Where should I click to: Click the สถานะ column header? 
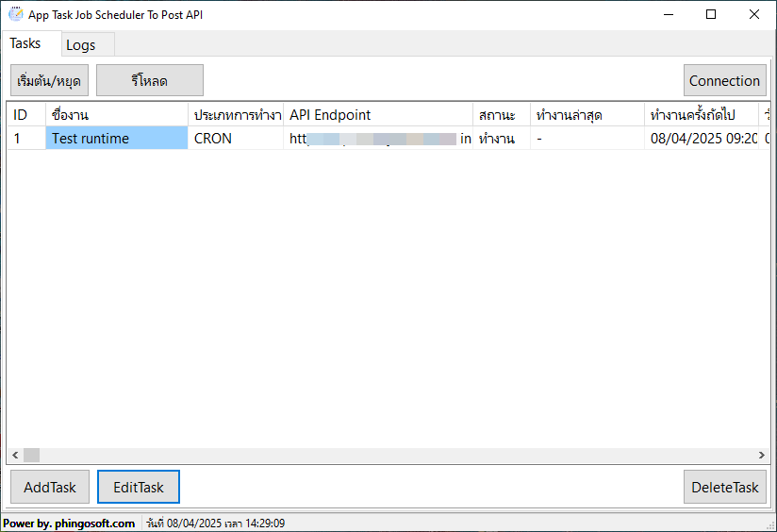tap(502, 115)
